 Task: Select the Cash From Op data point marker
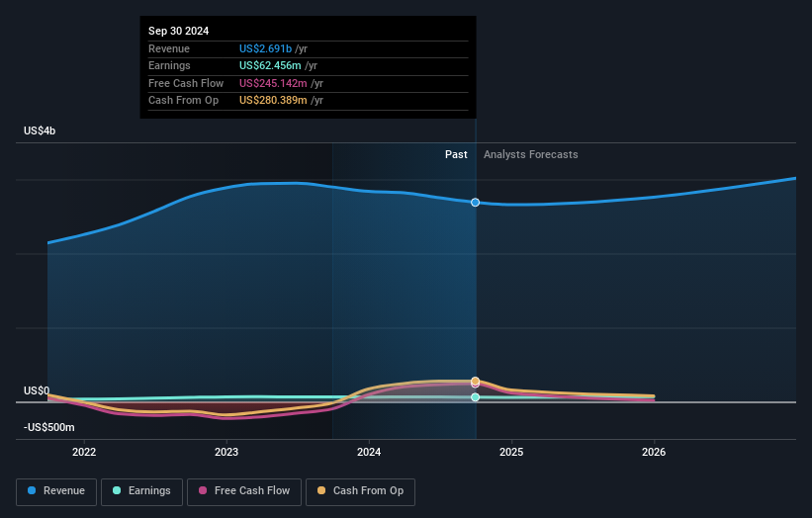coord(475,381)
